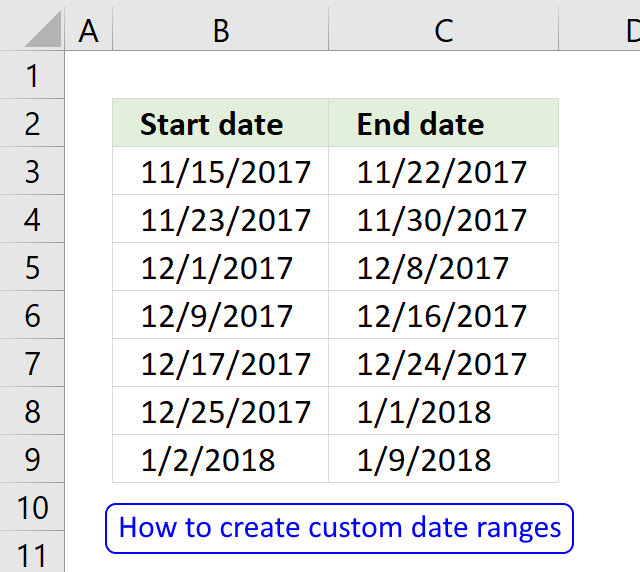Select column B header

221,32
